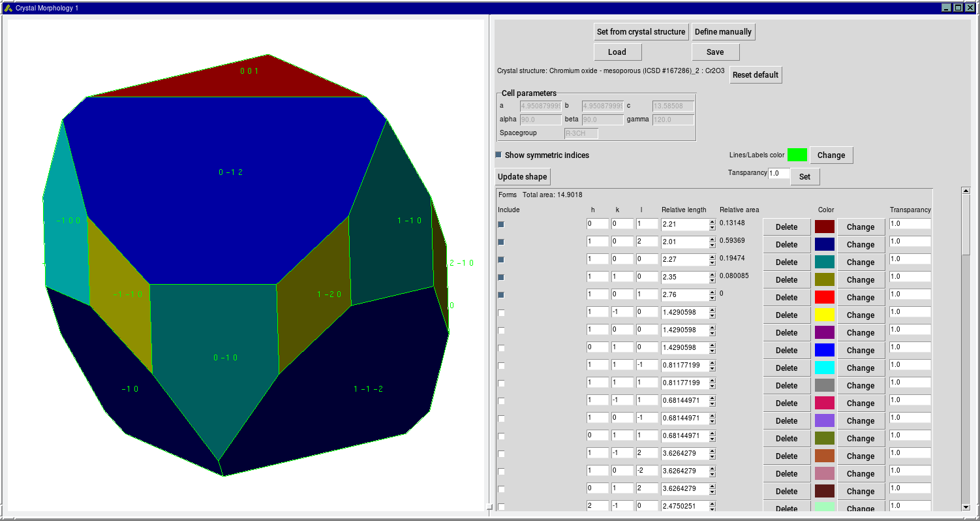Increase relative length 2.27 with spinner arrow
Viewport: 980px width, 521px height.
[x=712, y=257]
